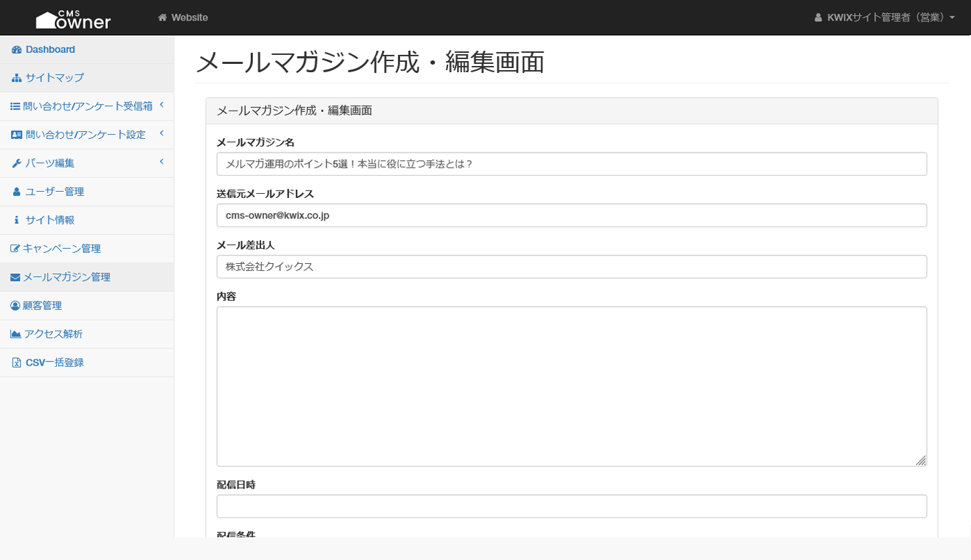Screen dimensions: 971x560
Task: Click the chart icon for アクセス解析
Action: [x=16, y=334]
